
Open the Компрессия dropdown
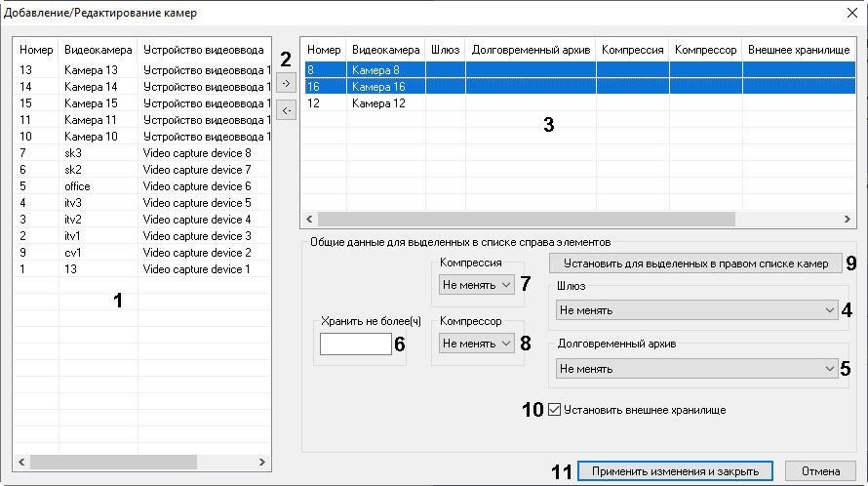pos(476,285)
